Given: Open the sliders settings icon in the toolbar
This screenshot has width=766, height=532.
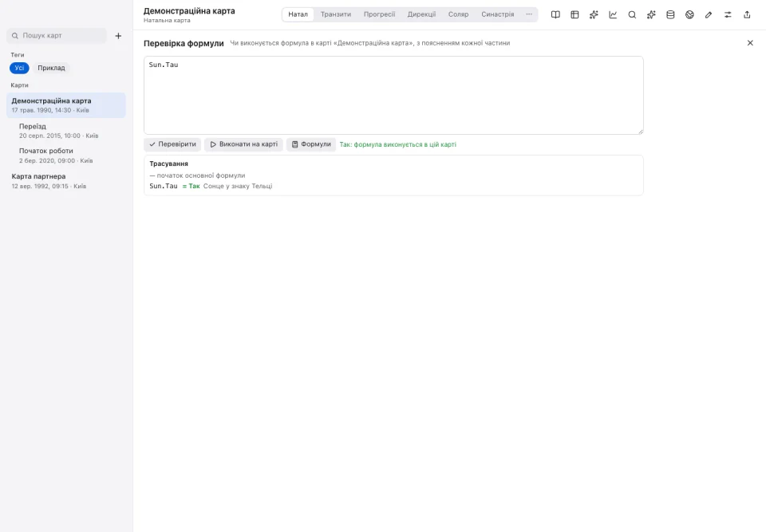Looking at the screenshot, I should [728, 14].
